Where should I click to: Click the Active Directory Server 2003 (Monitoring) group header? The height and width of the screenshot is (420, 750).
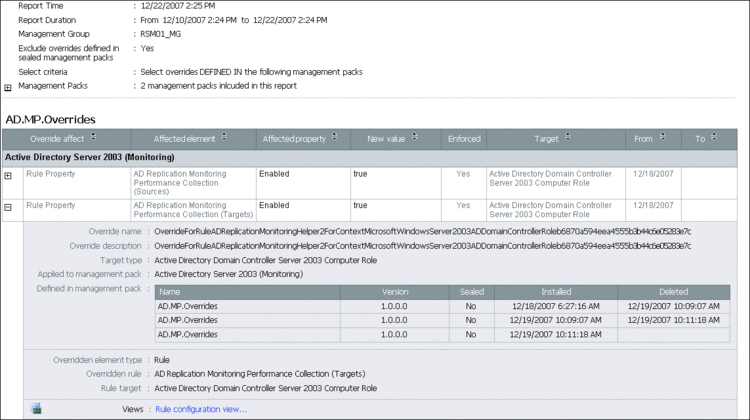tap(90, 157)
